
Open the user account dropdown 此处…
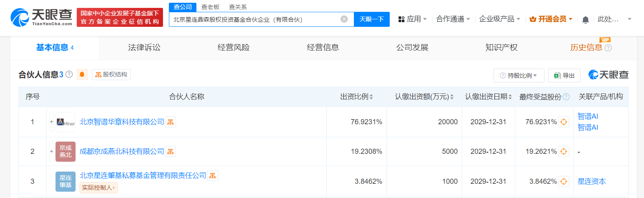[x=614, y=19]
